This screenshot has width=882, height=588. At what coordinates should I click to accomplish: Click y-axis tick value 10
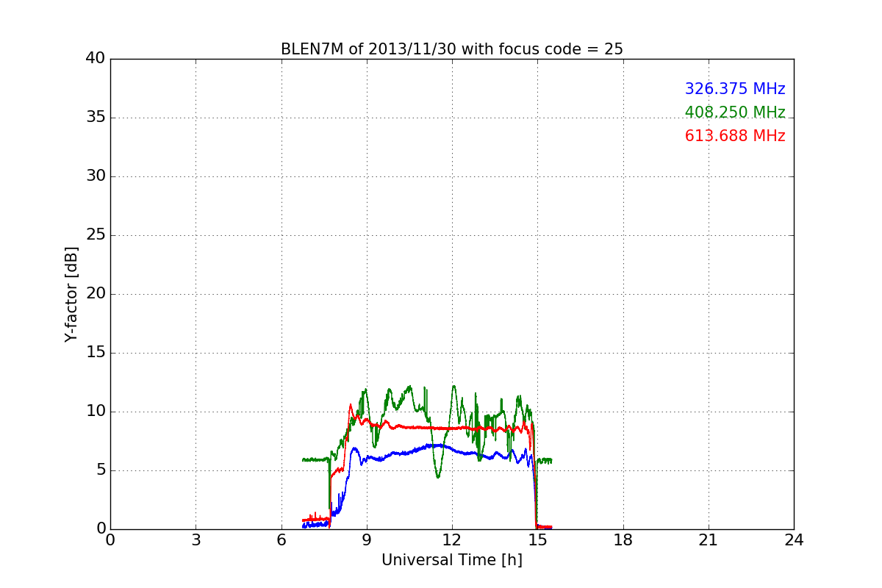pos(96,412)
